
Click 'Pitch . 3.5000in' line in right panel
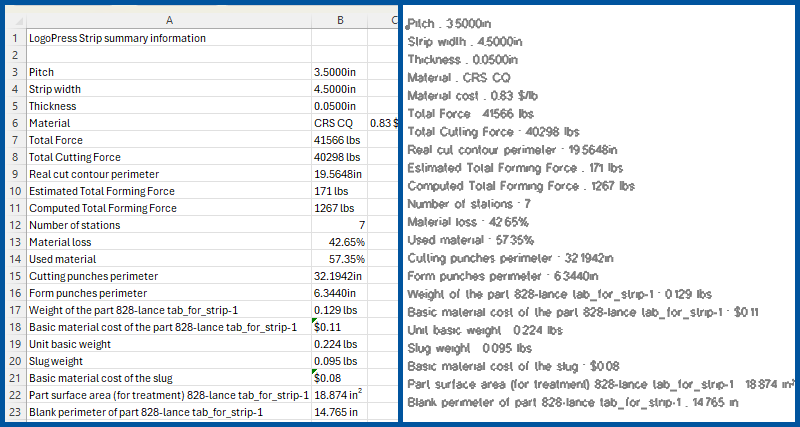[450, 24]
